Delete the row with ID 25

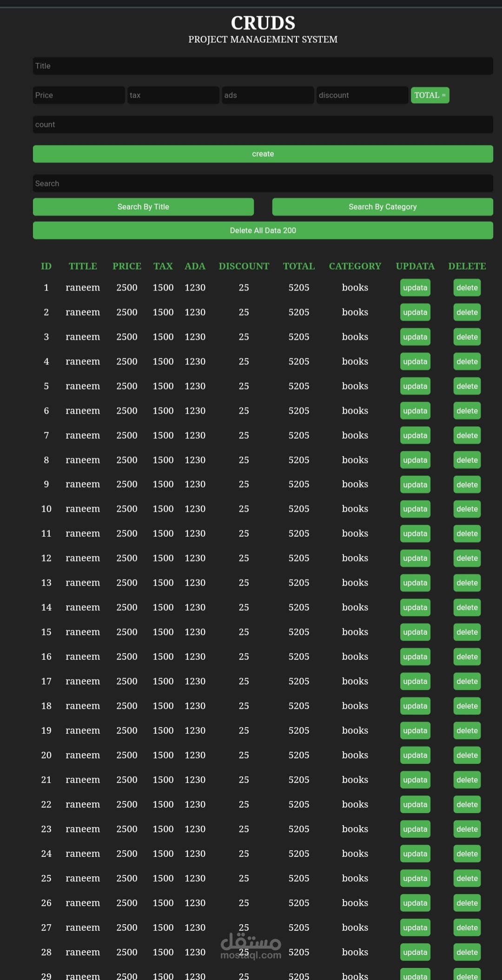[467, 878]
